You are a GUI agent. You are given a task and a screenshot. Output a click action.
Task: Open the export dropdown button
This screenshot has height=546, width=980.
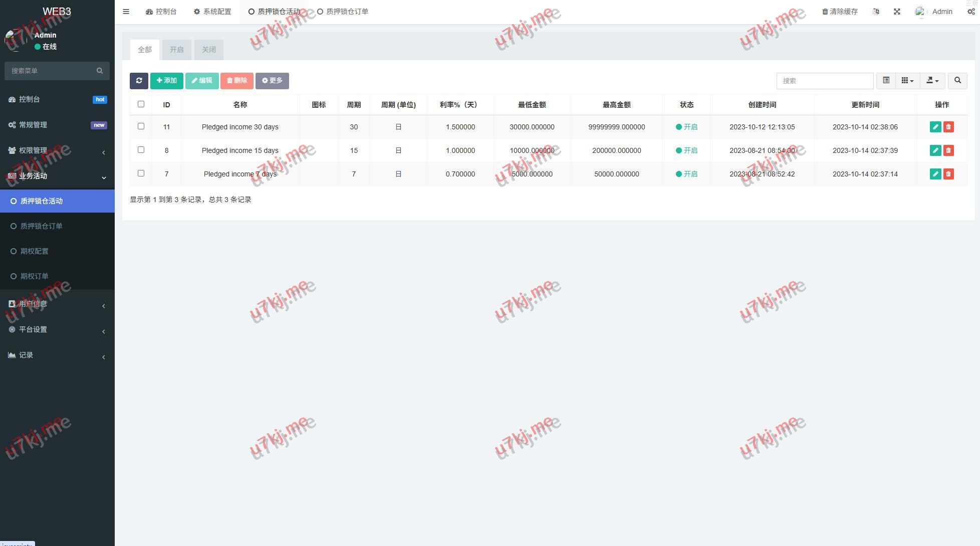point(932,81)
